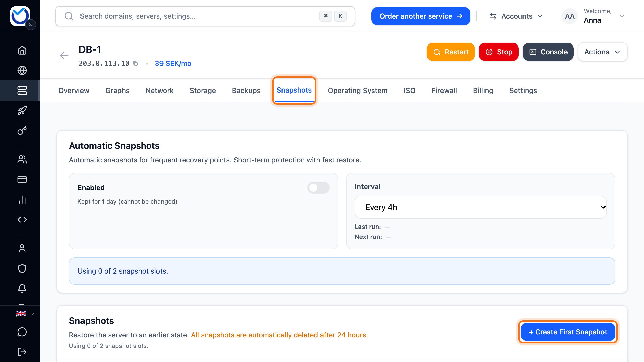Toggle the Enabled automatic snapshots switch
This screenshot has width=644, height=362.
click(x=318, y=188)
